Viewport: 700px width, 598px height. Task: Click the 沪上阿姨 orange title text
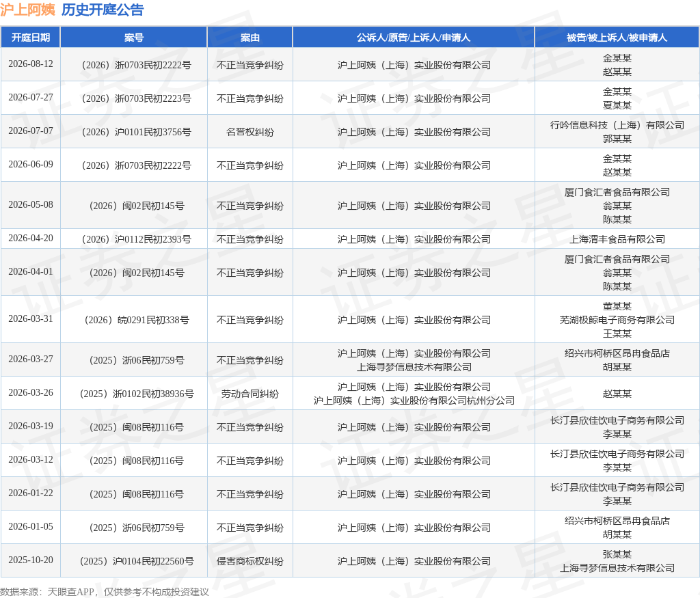point(27,10)
